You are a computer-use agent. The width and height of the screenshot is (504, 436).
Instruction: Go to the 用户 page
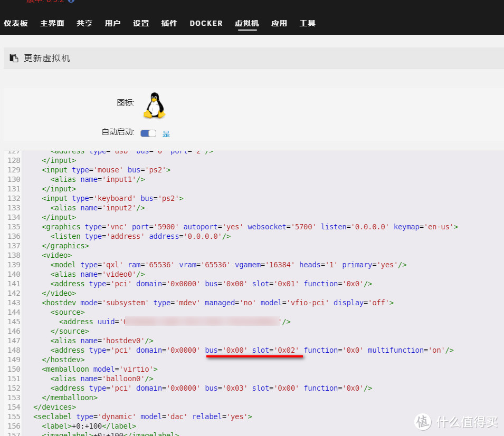(112, 23)
